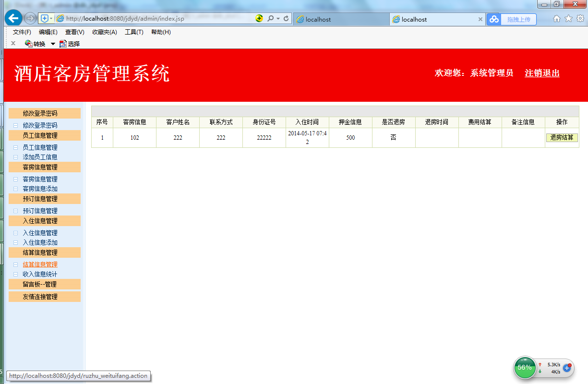This screenshot has width=588, height=384.
Task: Click the 友情连接管理 section header
Action: point(45,297)
